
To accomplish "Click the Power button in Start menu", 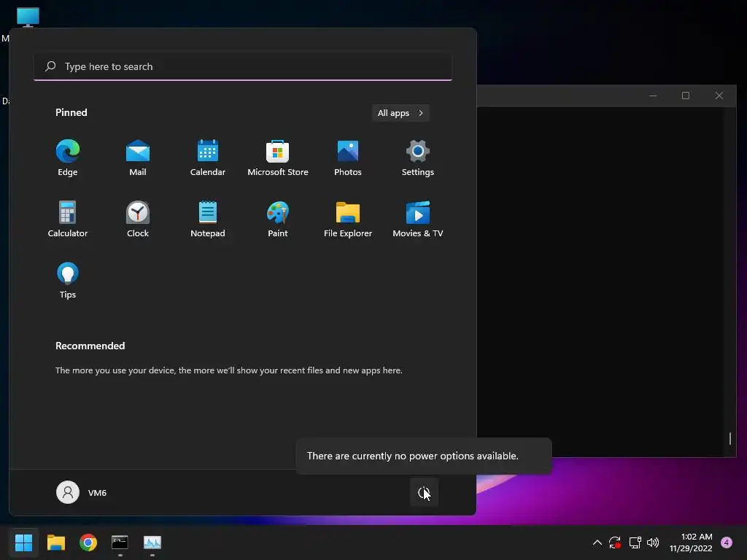I will pos(424,493).
